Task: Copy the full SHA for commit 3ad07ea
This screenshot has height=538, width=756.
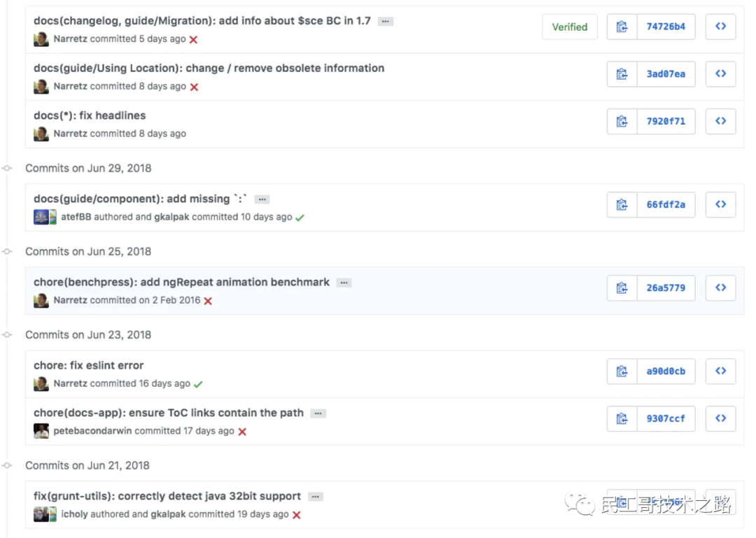Action: coord(622,73)
